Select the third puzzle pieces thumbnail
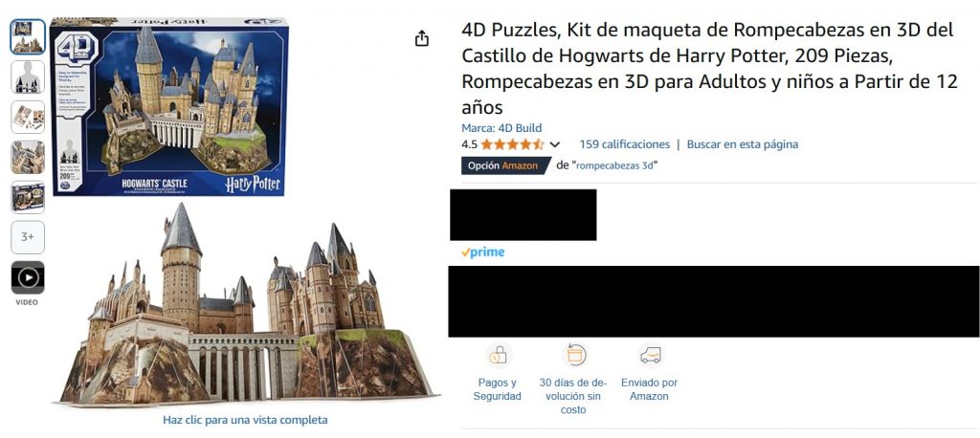The image size is (980, 438). 28,117
